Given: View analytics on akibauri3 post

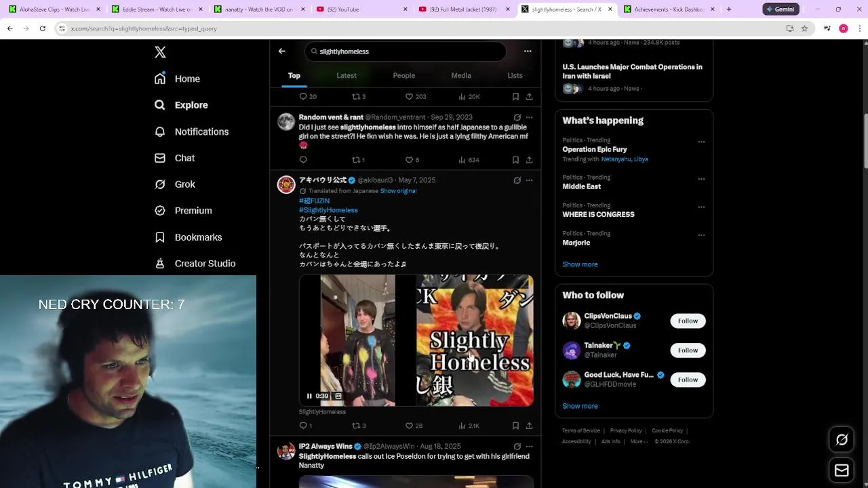Looking at the screenshot, I should tap(469, 426).
